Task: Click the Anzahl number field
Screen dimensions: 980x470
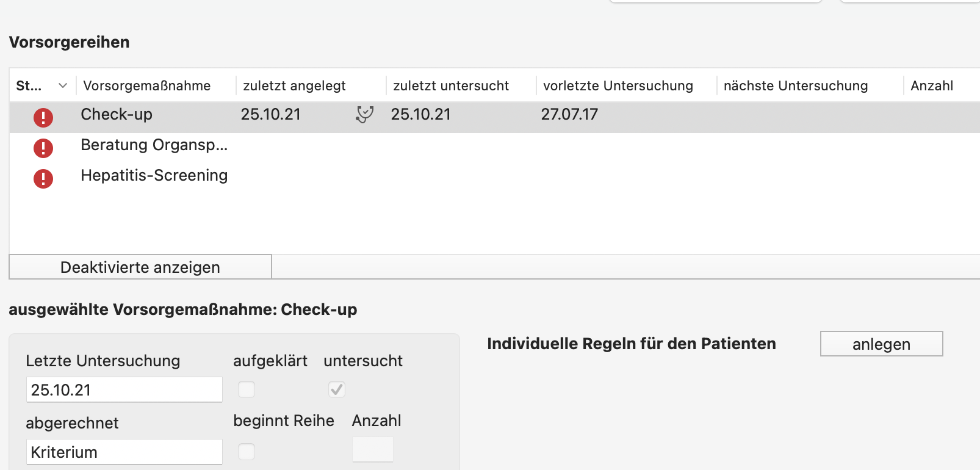Action: [373, 450]
